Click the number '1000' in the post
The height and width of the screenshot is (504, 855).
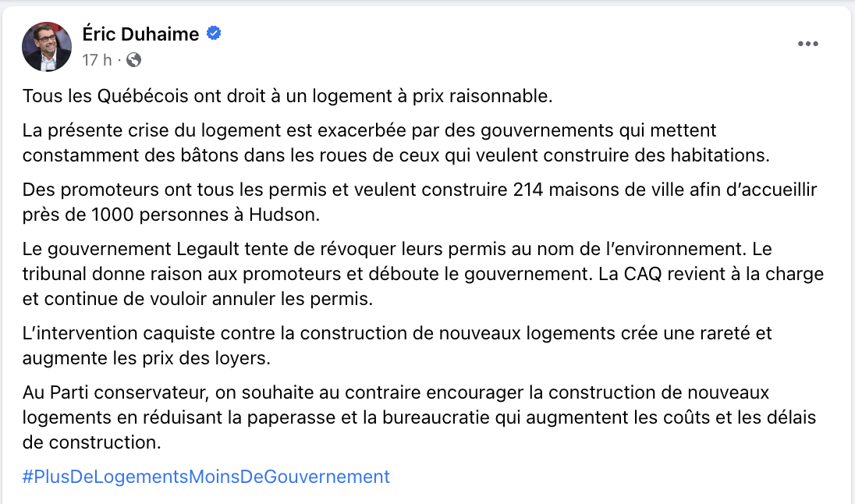coord(113,215)
